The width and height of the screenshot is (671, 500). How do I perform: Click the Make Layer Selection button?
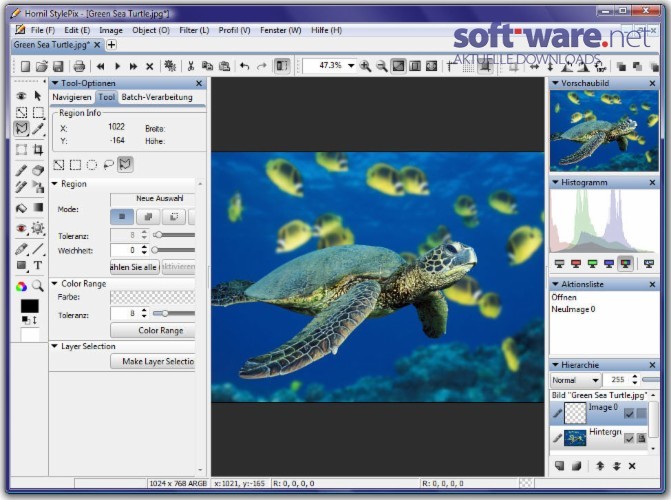click(153, 362)
